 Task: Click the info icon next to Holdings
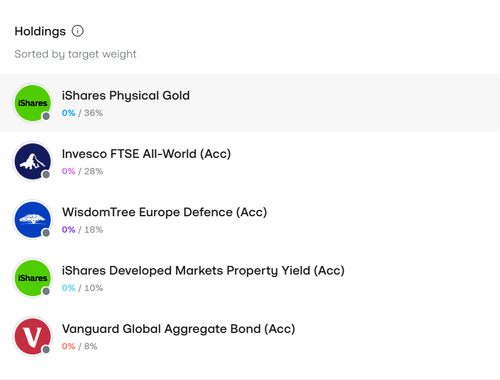click(78, 31)
